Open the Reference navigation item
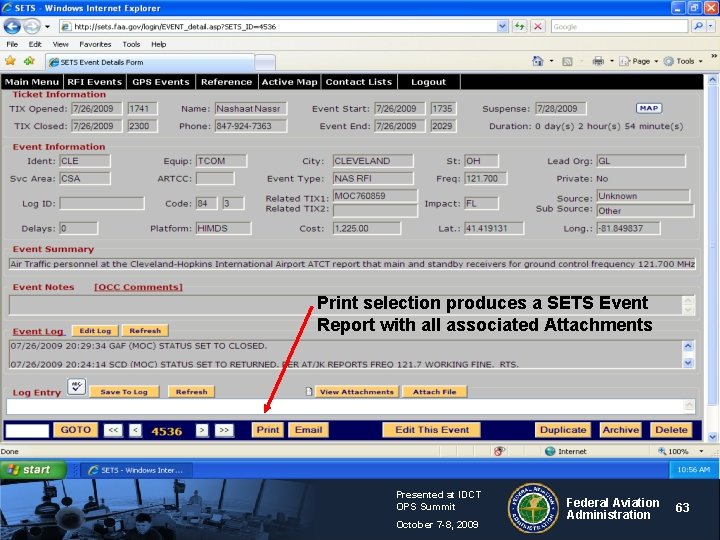Screen dimensions: 720x540 tap(226, 82)
